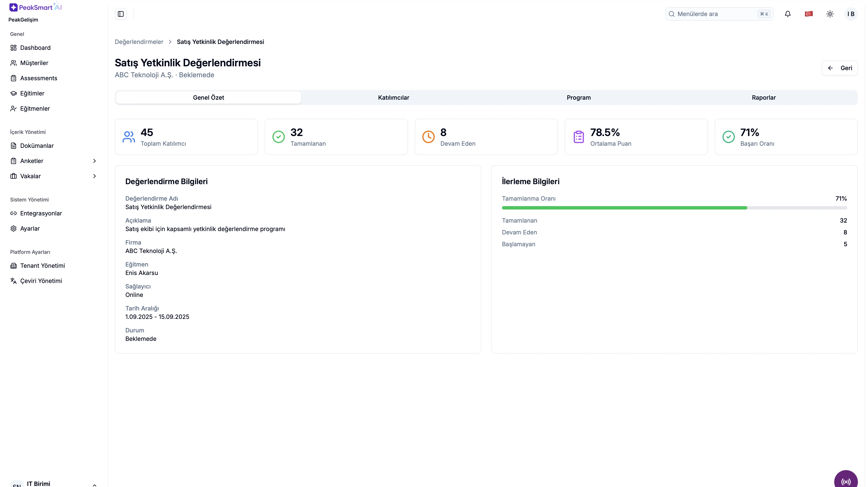Open Entegrasyonlar link icon item
868x487 pixels.
(x=41, y=213)
